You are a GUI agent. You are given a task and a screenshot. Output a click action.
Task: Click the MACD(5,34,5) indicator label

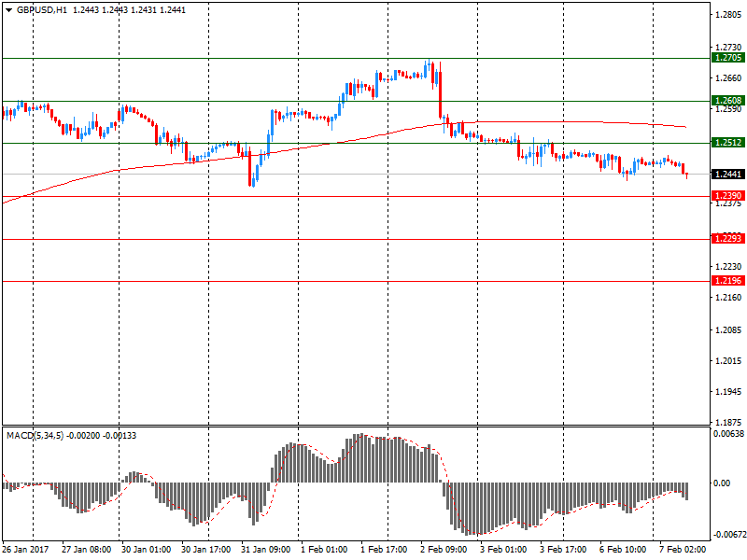(35, 436)
